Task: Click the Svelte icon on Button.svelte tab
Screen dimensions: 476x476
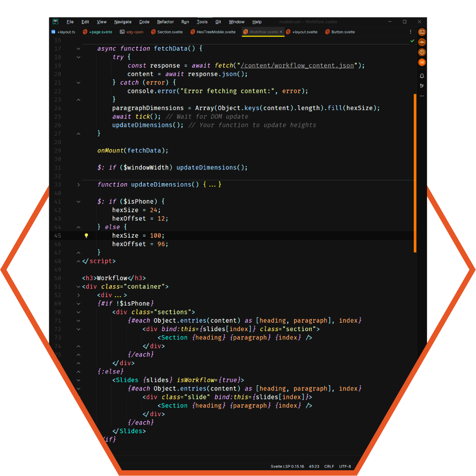Action: 327,32
